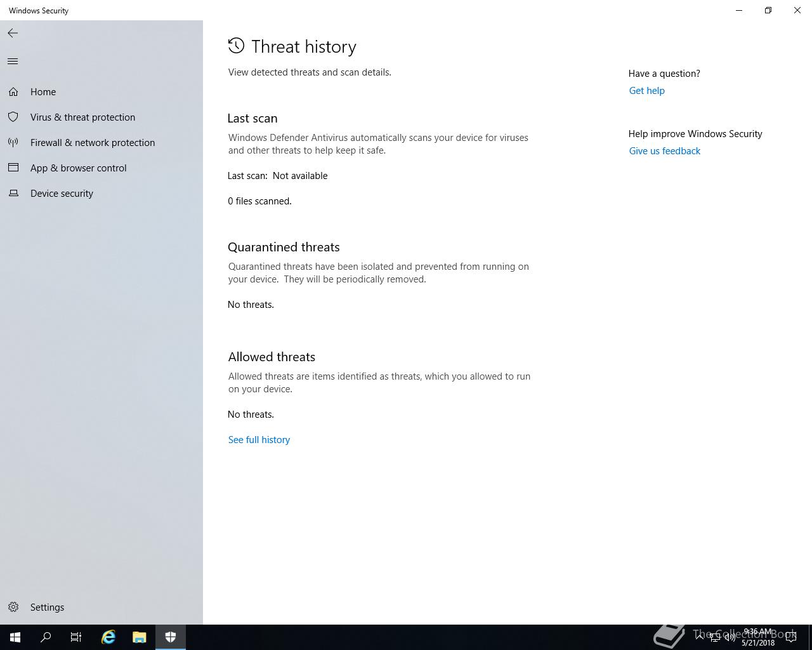Click the shield icon for virus protection

coord(13,117)
